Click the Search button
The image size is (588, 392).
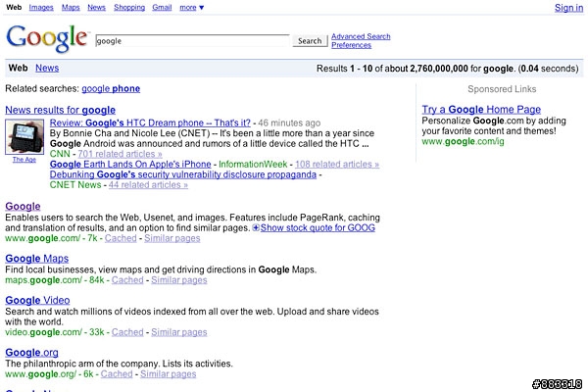click(310, 40)
